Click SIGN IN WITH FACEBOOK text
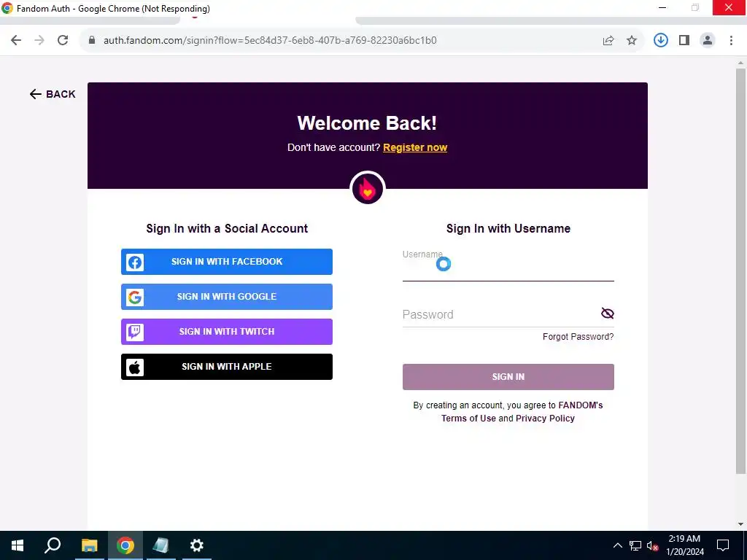Viewport: 747px width, 560px height. (227, 262)
